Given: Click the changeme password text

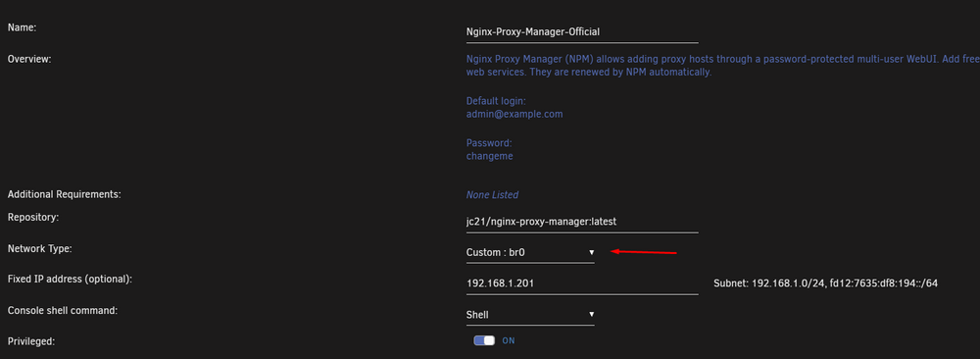Looking at the screenshot, I should pyautogui.click(x=489, y=156).
